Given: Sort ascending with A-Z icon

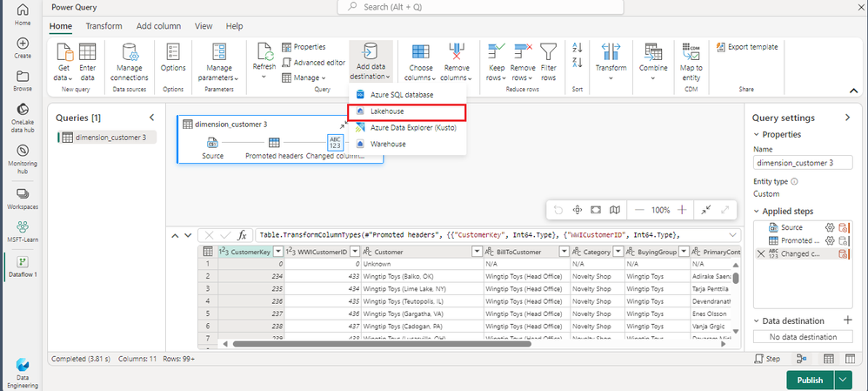Looking at the screenshot, I should click(578, 48).
